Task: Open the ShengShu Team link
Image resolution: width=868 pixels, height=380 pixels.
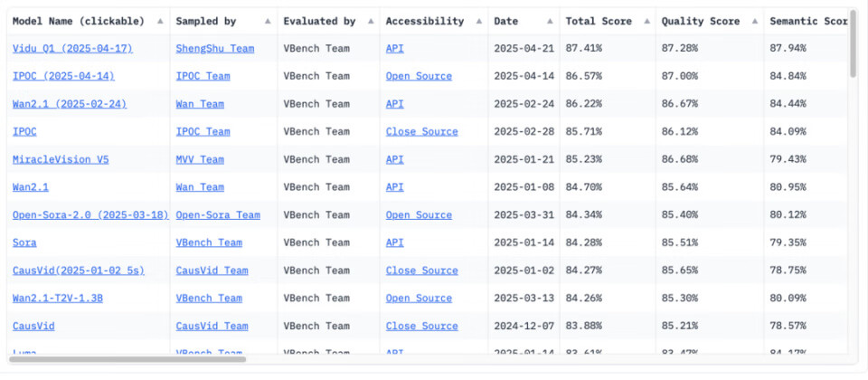Action: [215, 49]
